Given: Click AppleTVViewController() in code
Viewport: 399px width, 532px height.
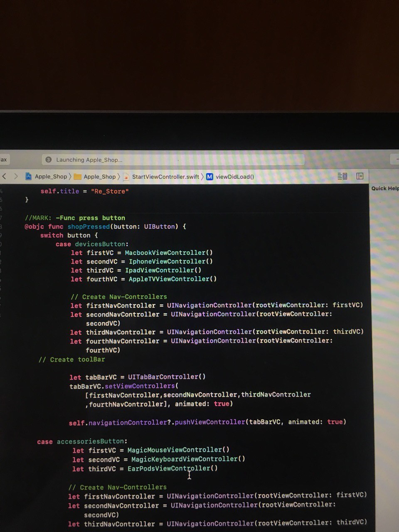Looking at the screenshot, I should [172, 279].
